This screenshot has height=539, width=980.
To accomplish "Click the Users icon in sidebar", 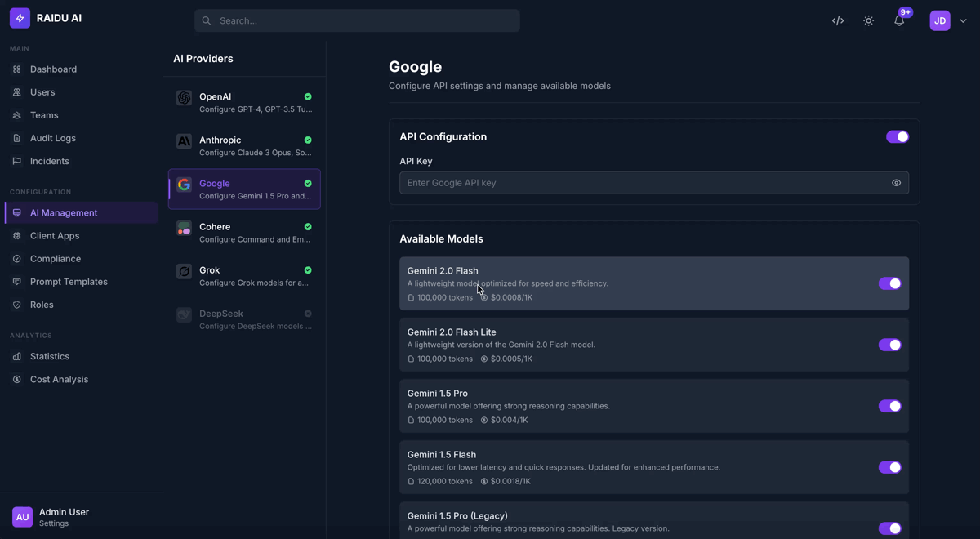I will tap(16, 92).
